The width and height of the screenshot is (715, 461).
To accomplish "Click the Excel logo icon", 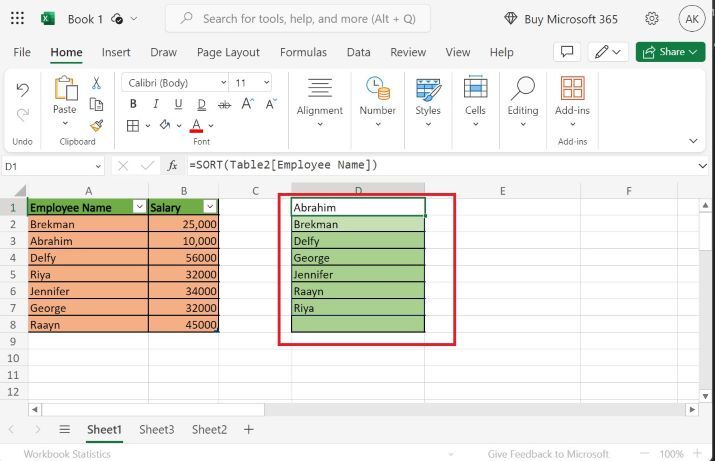I will click(48, 19).
